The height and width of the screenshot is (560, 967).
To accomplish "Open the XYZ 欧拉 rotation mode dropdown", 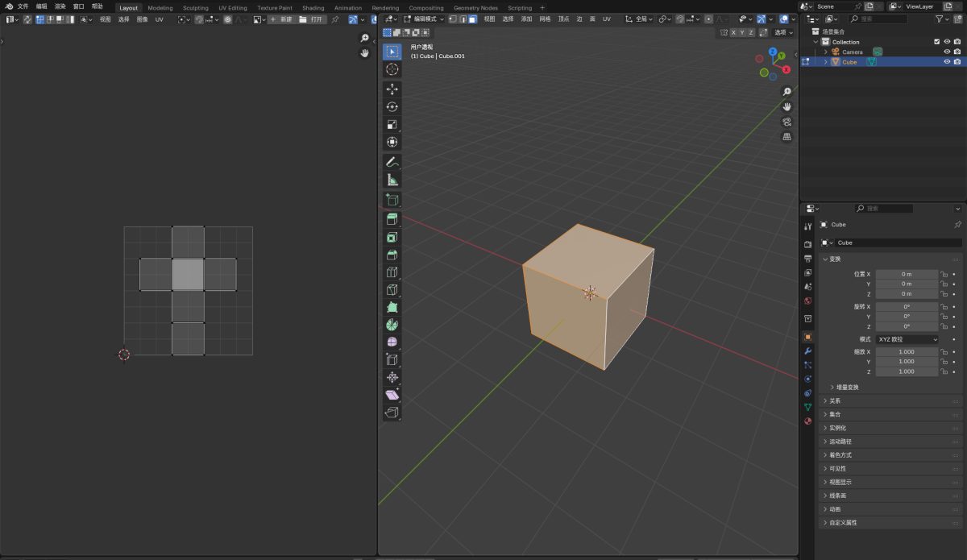I will pos(907,339).
